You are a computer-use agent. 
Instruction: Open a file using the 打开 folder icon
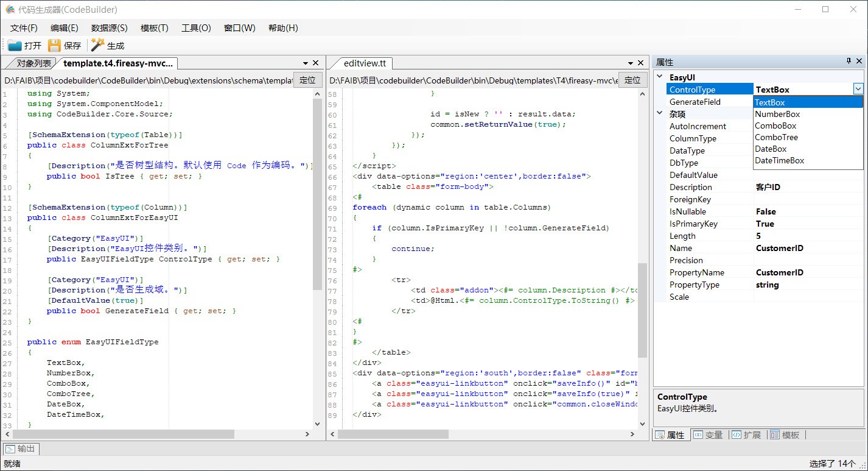14,44
